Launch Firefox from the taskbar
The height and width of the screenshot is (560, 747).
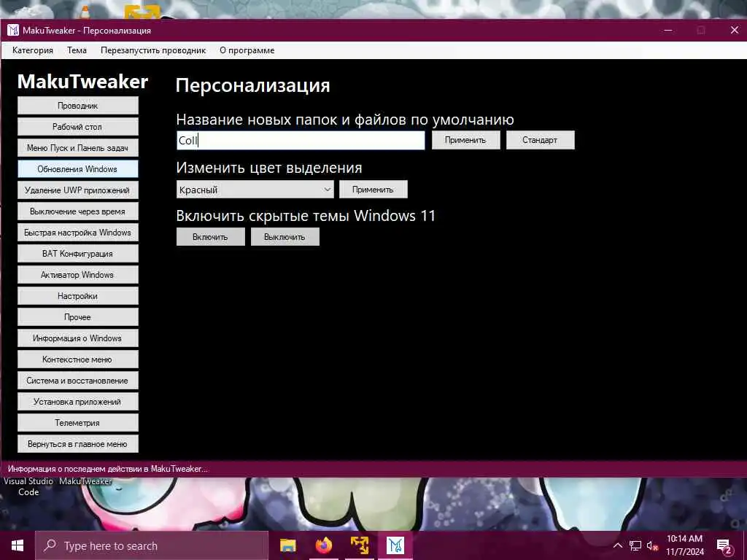click(x=324, y=545)
